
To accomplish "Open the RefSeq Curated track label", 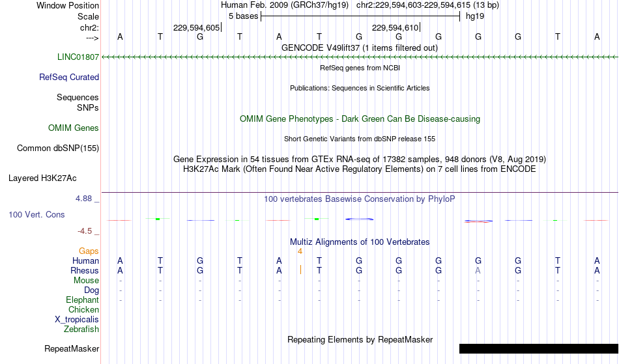I will 68,77.
